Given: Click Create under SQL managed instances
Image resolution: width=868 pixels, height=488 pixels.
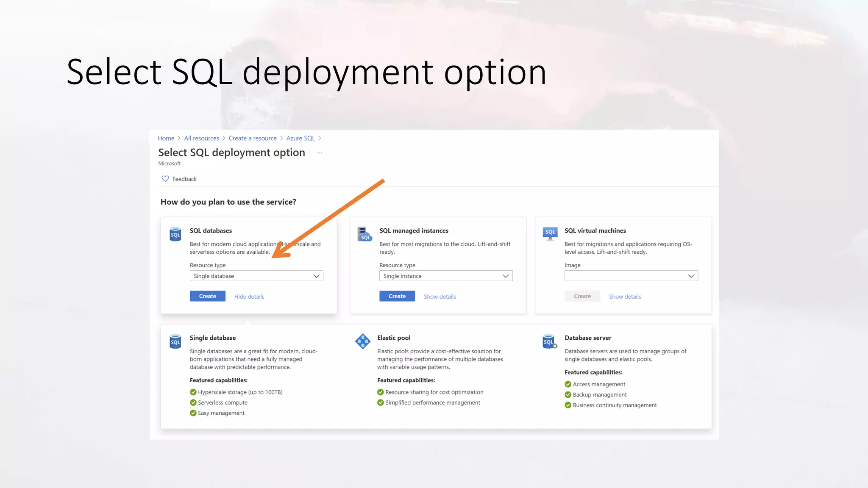Looking at the screenshot, I should pos(397,296).
